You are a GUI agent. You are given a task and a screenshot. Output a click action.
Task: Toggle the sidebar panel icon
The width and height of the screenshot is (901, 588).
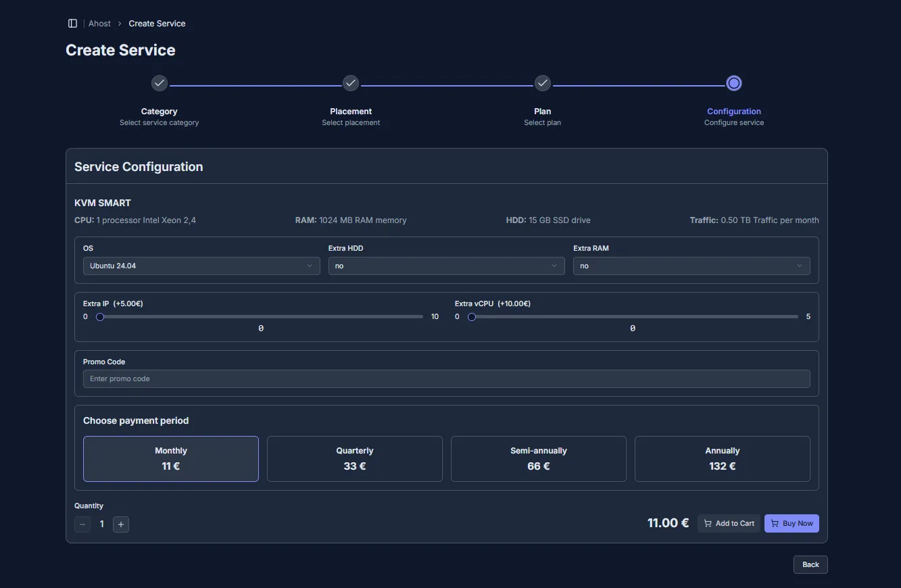click(x=73, y=24)
